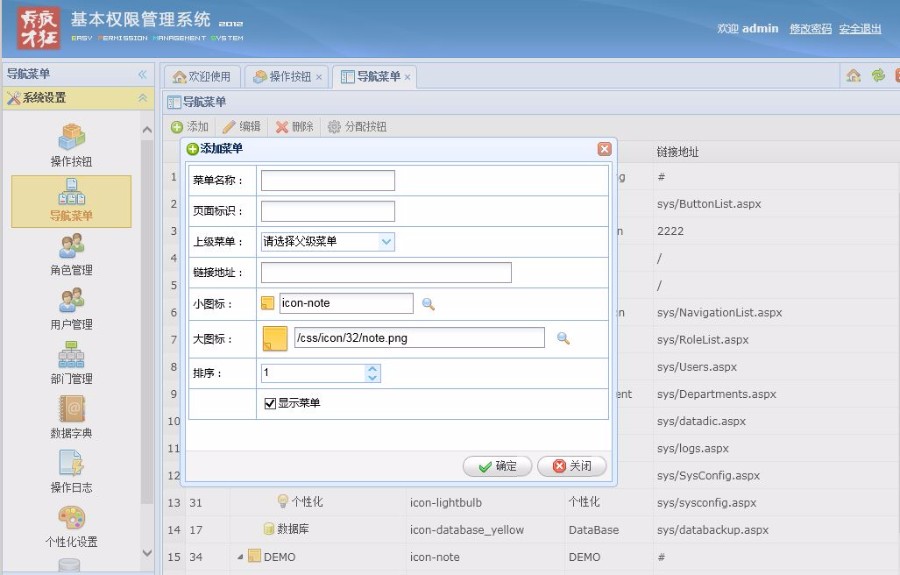Click the icon-lightbulb cell
The image size is (900, 575).
click(x=446, y=503)
